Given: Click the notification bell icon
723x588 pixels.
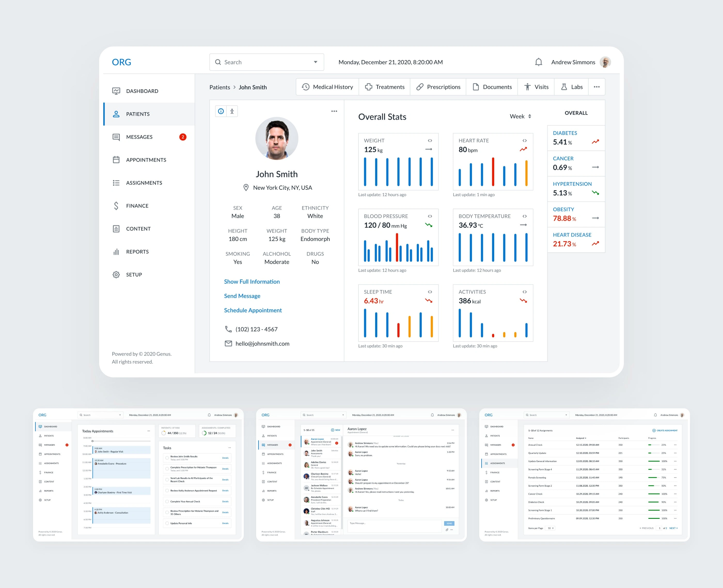Looking at the screenshot, I should pos(538,62).
